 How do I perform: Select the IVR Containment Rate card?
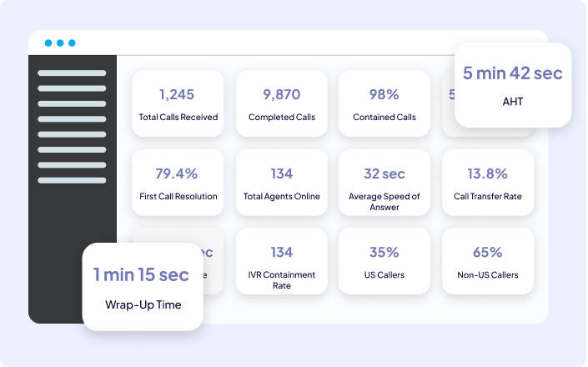(282, 262)
